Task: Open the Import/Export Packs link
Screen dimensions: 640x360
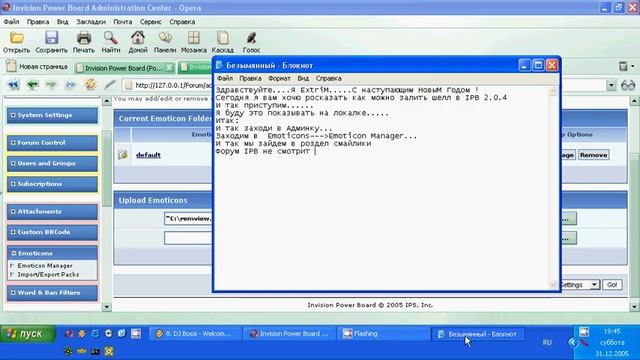Action: coord(48,275)
